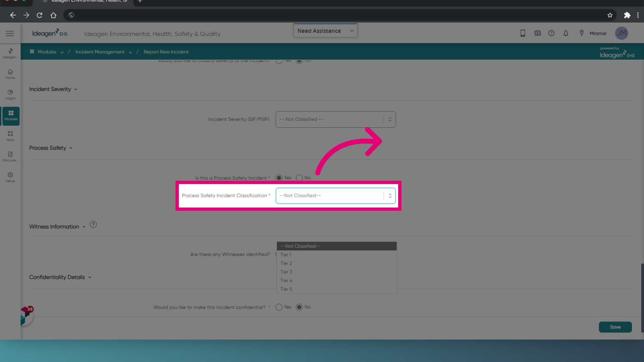Open the Need Assistance dropdown
Viewport: 644px width, 362px height.
[x=325, y=31]
